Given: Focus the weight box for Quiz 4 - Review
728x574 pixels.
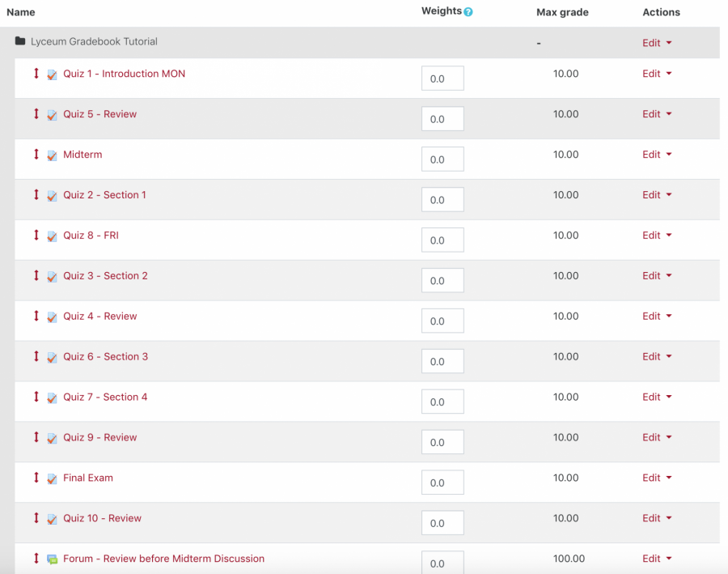Looking at the screenshot, I should [x=442, y=321].
